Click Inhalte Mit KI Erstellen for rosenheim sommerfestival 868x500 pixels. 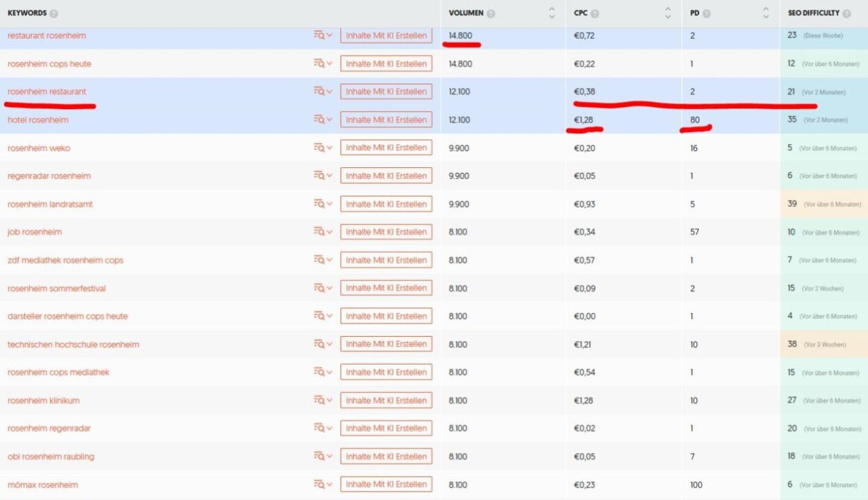click(x=386, y=288)
